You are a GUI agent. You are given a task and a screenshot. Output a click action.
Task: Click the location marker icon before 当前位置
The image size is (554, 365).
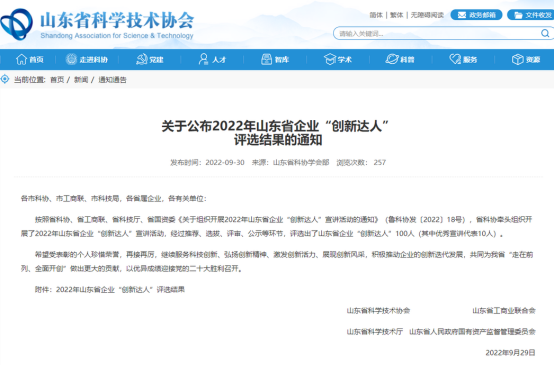tap(5, 79)
